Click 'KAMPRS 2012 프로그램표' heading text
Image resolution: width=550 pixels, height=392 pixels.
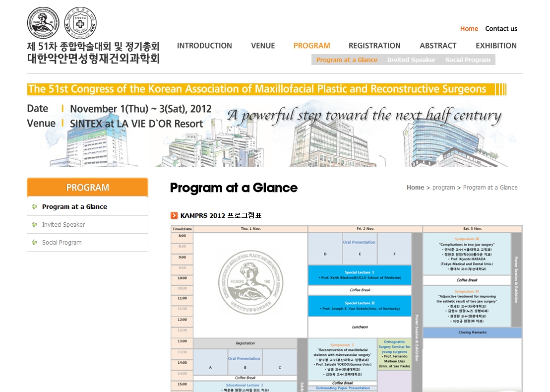click(x=221, y=215)
